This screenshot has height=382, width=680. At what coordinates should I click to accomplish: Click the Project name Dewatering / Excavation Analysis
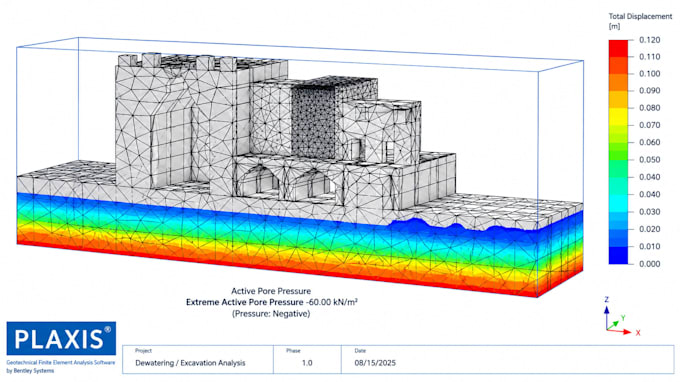pos(190,363)
